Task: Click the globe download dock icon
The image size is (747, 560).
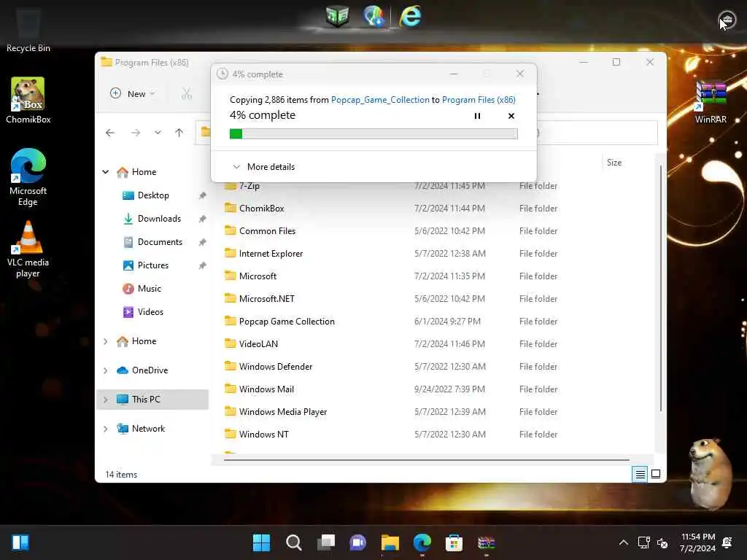Action: [374, 16]
